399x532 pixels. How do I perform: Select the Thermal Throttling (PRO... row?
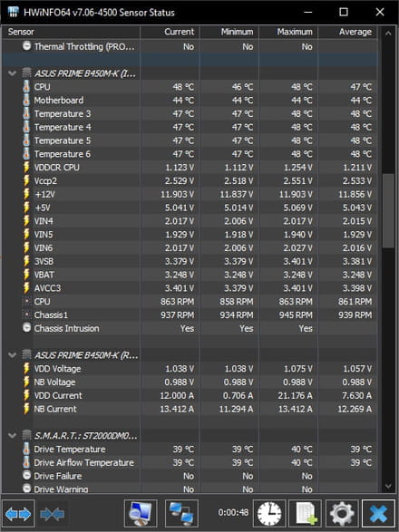[x=190, y=46]
